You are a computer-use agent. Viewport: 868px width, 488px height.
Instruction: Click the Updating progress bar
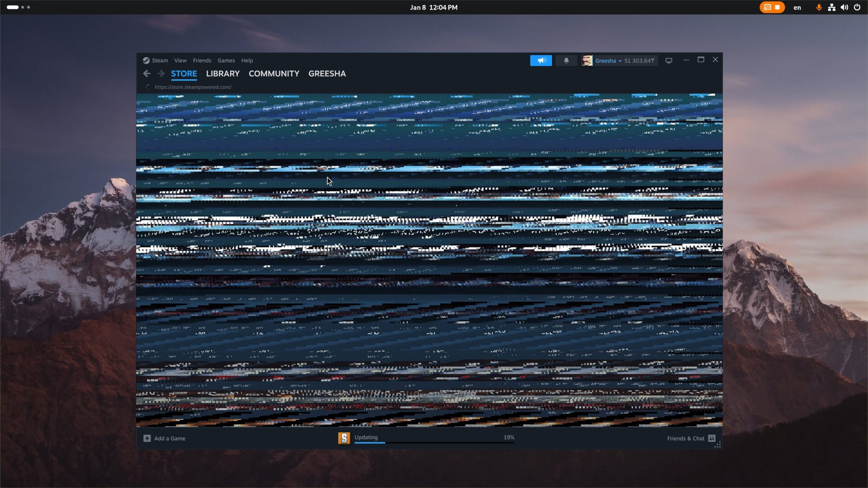coord(434,442)
